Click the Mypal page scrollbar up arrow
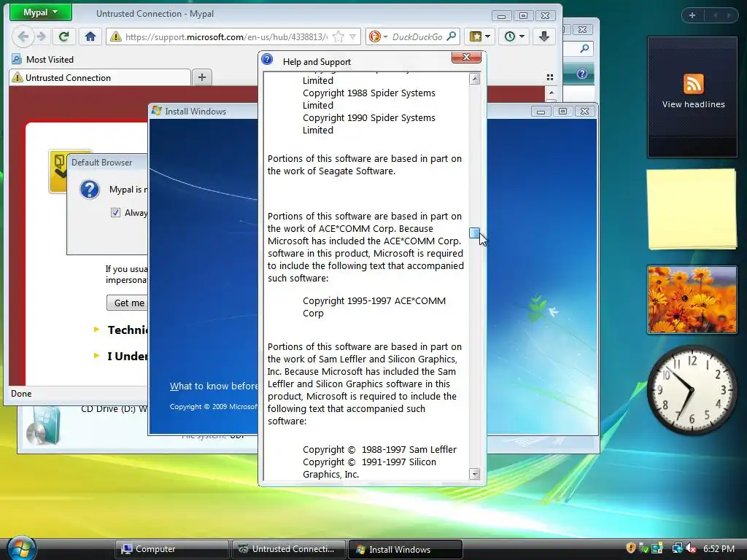Screen dimensions: 747x560 551,93
